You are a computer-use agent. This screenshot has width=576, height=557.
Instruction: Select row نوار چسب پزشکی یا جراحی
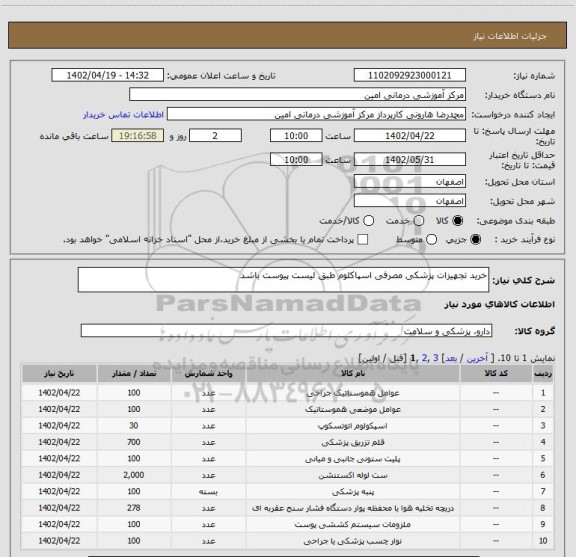pyautogui.click(x=287, y=540)
